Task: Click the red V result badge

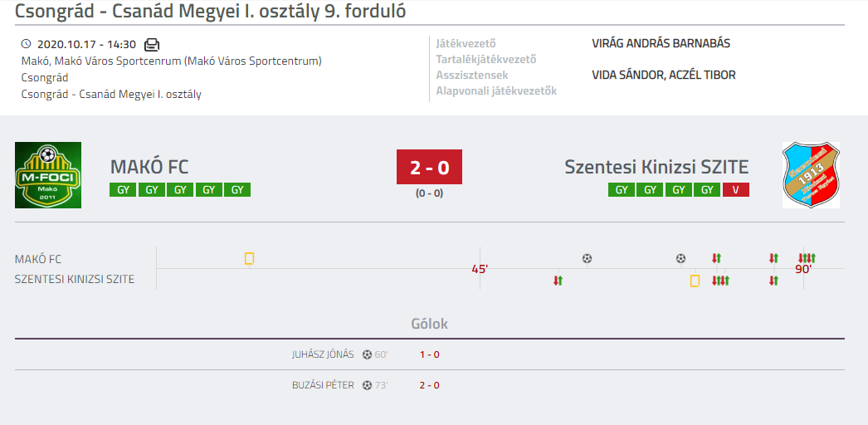Action: click(x=736, y=190)
